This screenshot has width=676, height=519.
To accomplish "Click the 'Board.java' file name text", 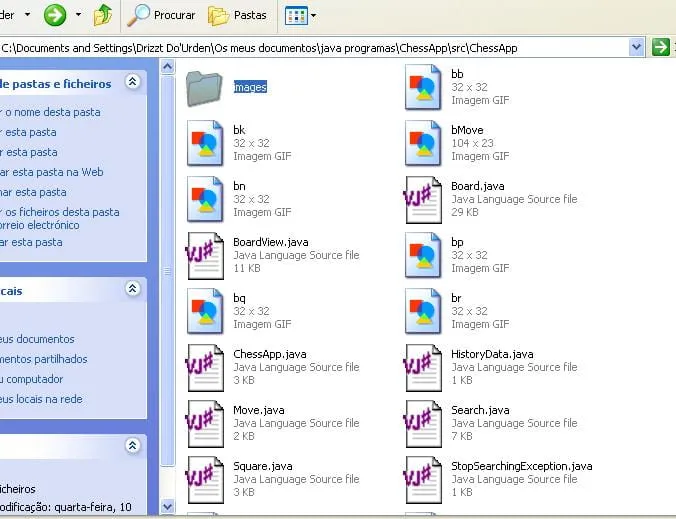I will [478, 186].
